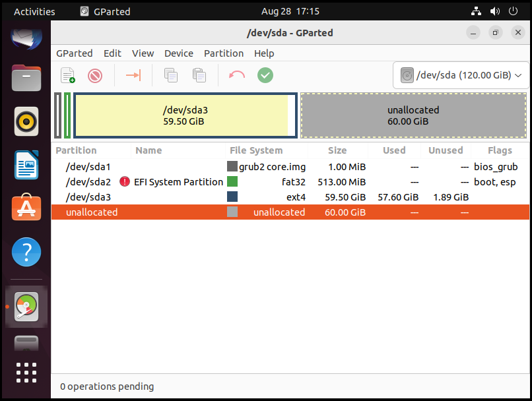Open the Device menu
The image size is (532, 401).
click(x=179, y=53)
